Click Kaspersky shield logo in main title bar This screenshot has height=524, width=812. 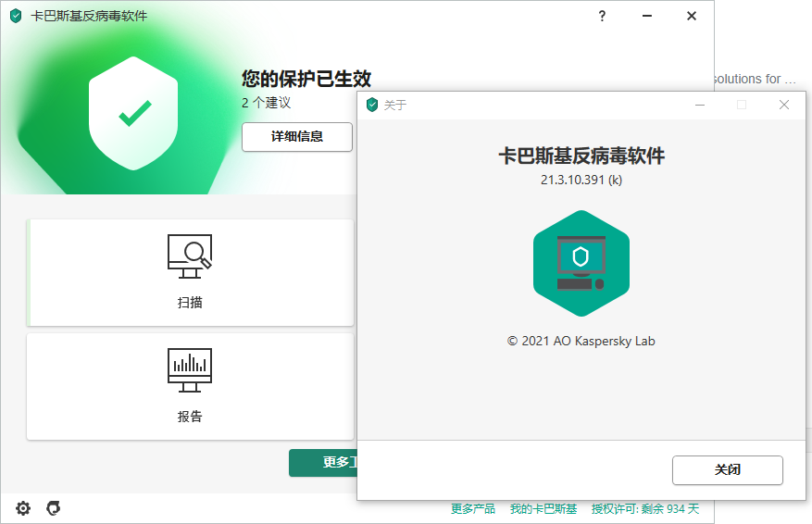pyautogui.click(x=16, y=16)
